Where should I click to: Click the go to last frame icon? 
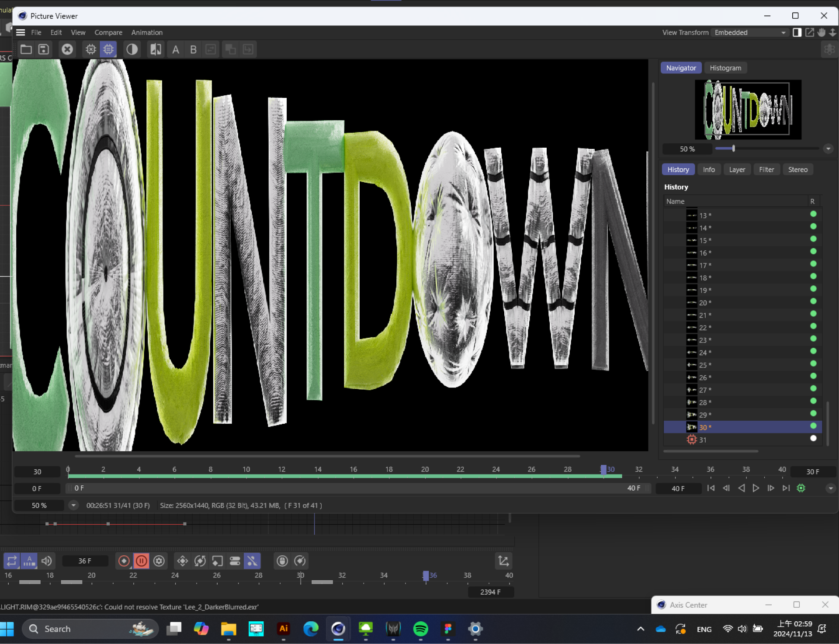click(786, 488)
